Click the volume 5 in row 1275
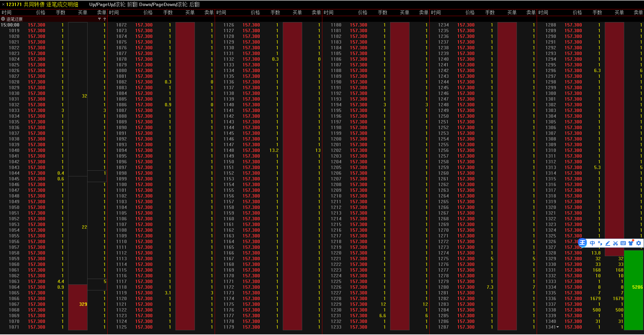The height and width of the screenshot is (335, 644). (x=492, y=259)
